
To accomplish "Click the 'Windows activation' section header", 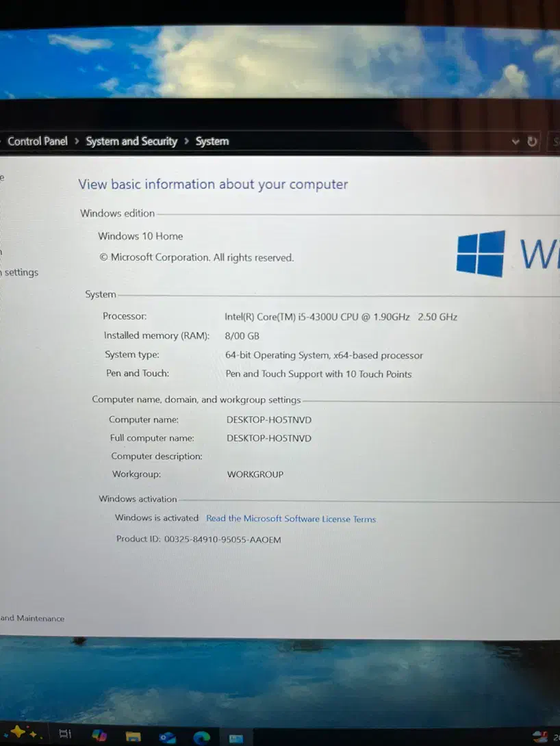I will click(138, 499).
